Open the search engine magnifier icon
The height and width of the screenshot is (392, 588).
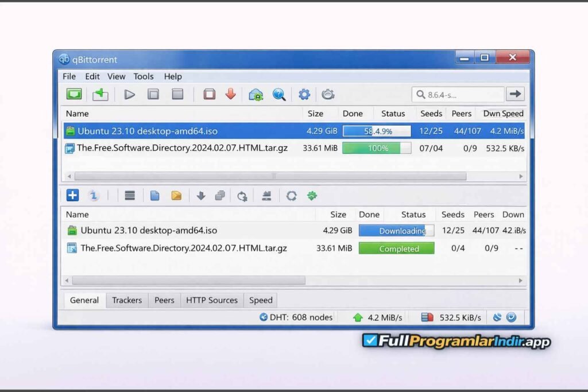280,94
